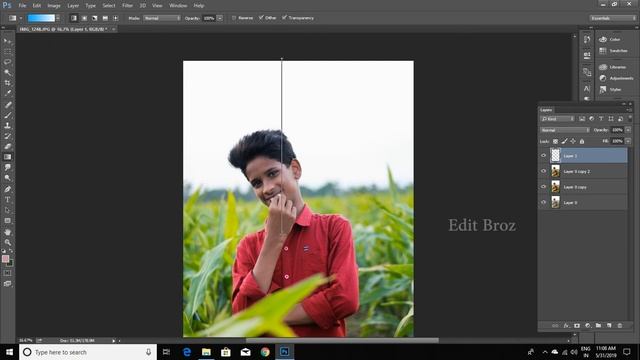Open the Layer menu
Viewport: 640px width, 360px height.
coord(73,6)
